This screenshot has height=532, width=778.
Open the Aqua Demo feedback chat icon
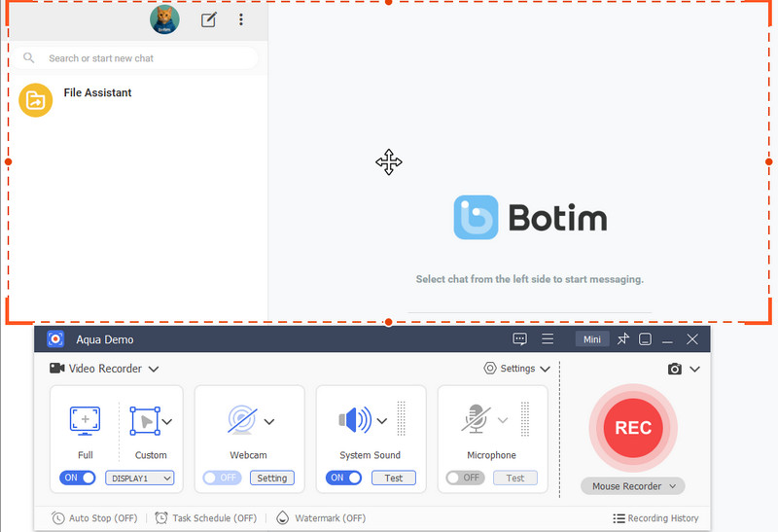pyautogui.click(x=519, y=339)
